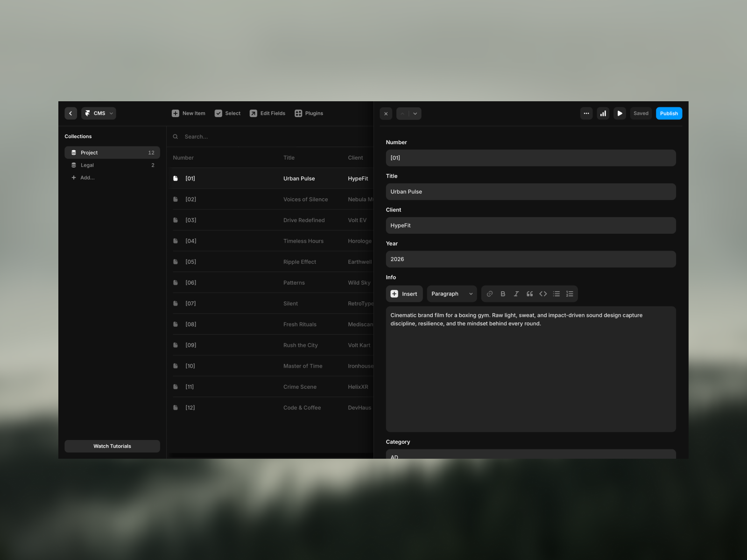Screen dimensions: 747x560
Task: Enable Select mode for items
Action: point(227,113)
